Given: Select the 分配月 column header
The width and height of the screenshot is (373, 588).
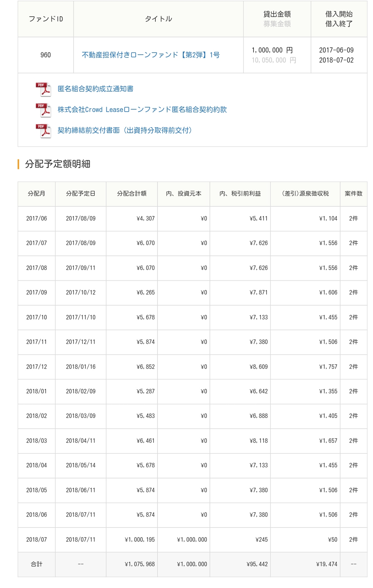Looking at the screenshot, I should 37,194.
